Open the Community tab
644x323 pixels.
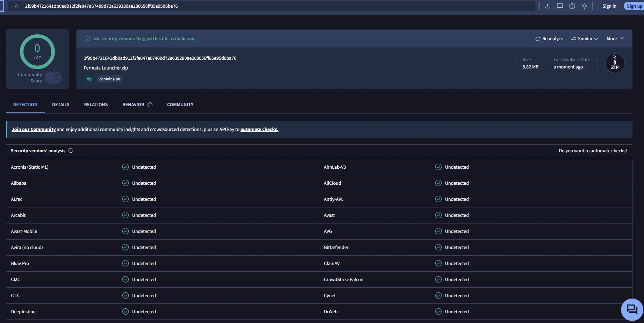click(x=180, y=105)
